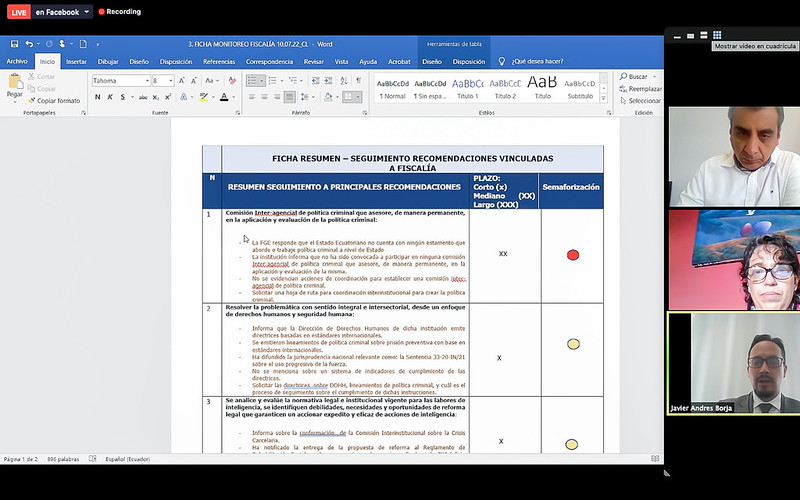Click the red semaforización dot in row 1
800x500 pixels.
(x=573, y=255)
